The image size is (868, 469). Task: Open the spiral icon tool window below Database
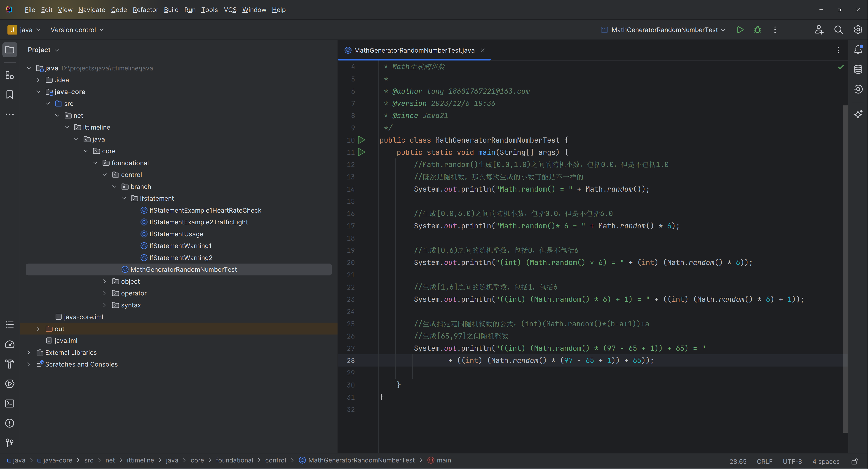point(858,89)
